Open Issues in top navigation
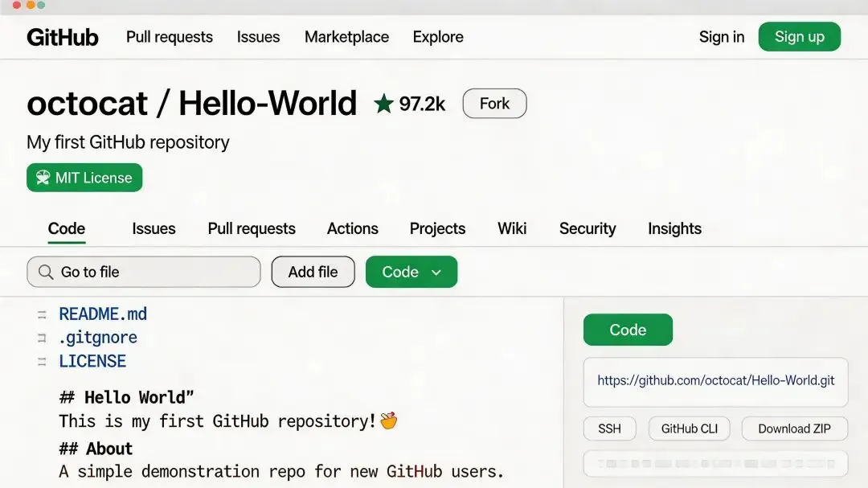868x488 pixels. pyautogui.click(x=259, y=37)
